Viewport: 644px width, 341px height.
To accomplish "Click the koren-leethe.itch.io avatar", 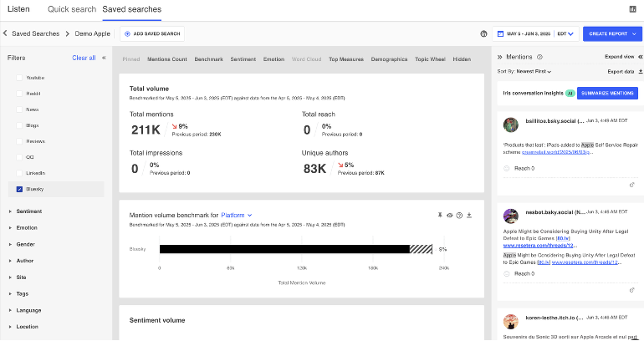I will point(510,322).
